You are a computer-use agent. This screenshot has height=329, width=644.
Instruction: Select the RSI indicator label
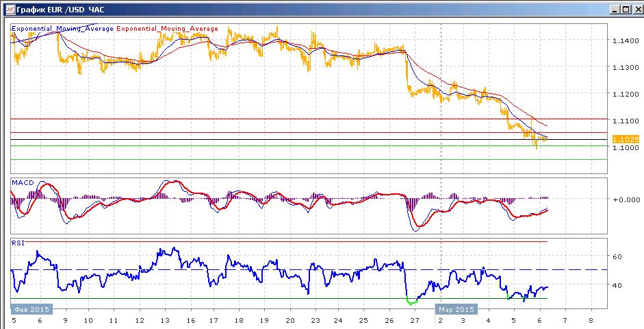(18, 243)
